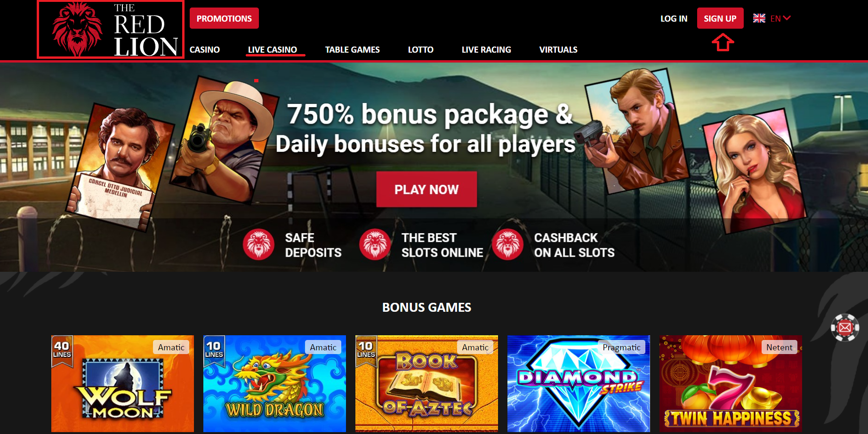Viewport: 868px width, 434px height.
Task: Click the Sign Up button
Action: click(x=720, y=18)
